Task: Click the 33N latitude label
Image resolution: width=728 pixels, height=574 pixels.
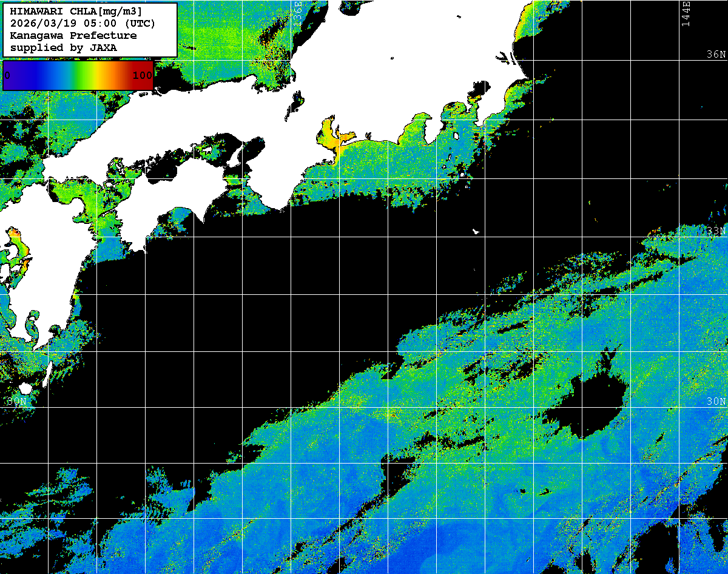Action: 716,231
